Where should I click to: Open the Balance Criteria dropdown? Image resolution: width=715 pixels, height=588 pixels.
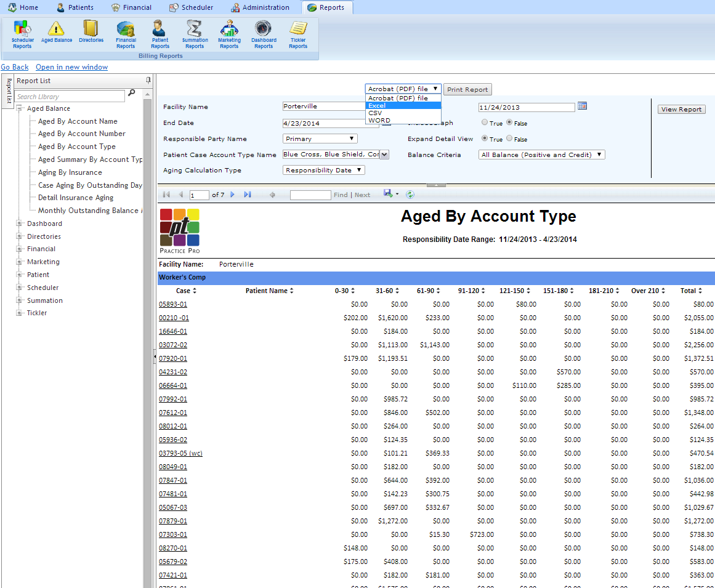541,155
